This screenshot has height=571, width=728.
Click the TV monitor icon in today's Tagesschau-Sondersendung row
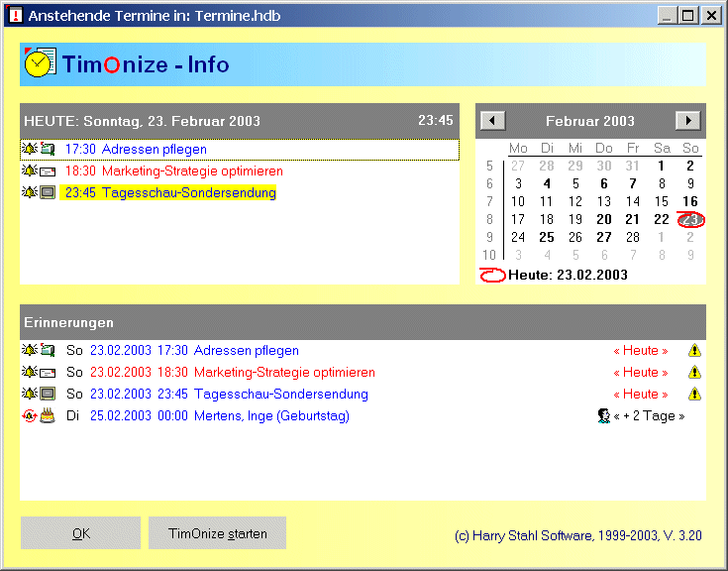tap(48, 192)
